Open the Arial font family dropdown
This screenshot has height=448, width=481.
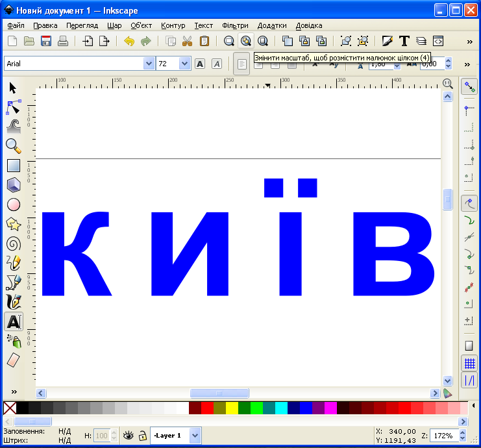pyautogui.click(x=149, y=64)
